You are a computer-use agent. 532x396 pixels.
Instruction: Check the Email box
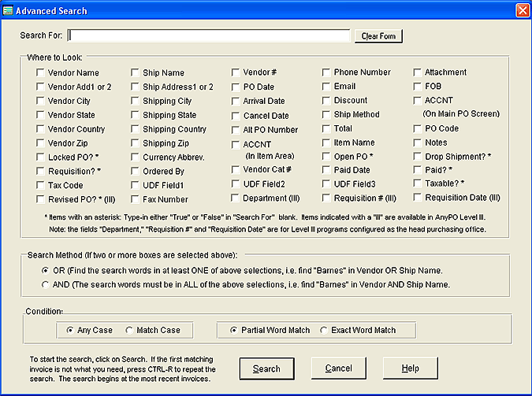tap(326, 87)
